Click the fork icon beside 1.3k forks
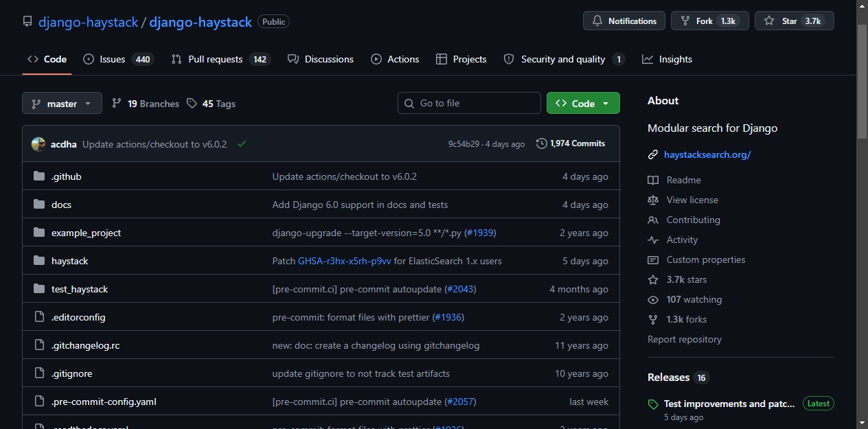Image resolution: width=868 pixels, height=429 pixels. [x=653, y=319]
